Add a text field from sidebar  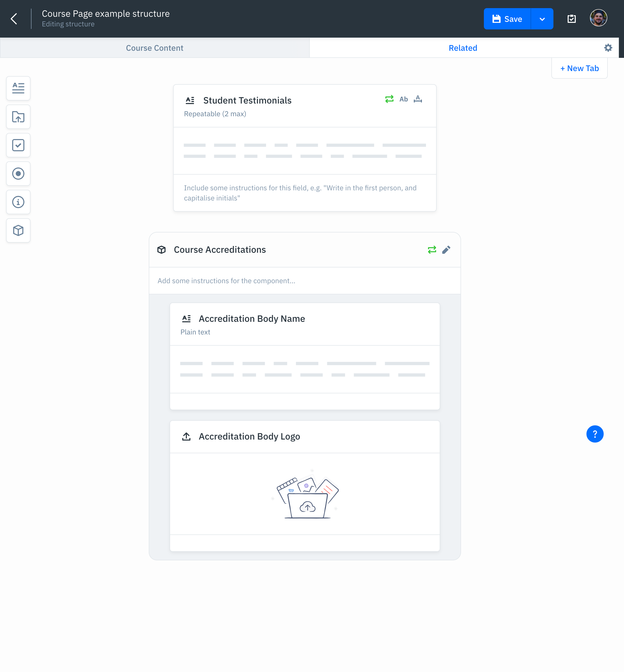pos(18,88)
